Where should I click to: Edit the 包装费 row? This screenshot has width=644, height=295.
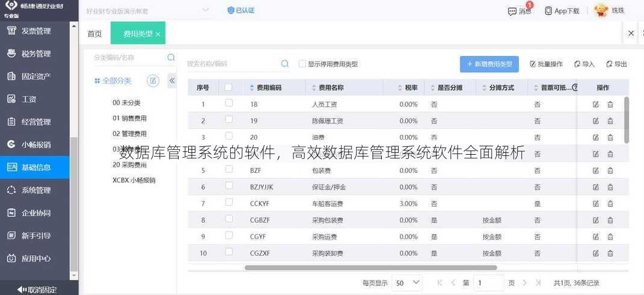tap(596, 170)
